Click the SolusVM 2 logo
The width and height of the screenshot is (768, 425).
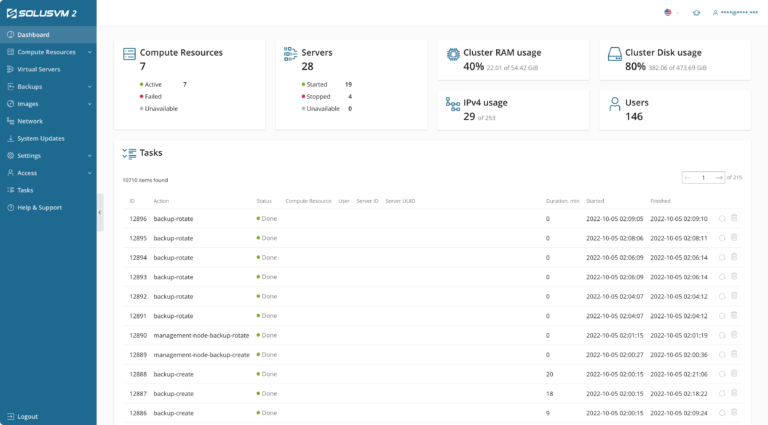click(40, 13)
